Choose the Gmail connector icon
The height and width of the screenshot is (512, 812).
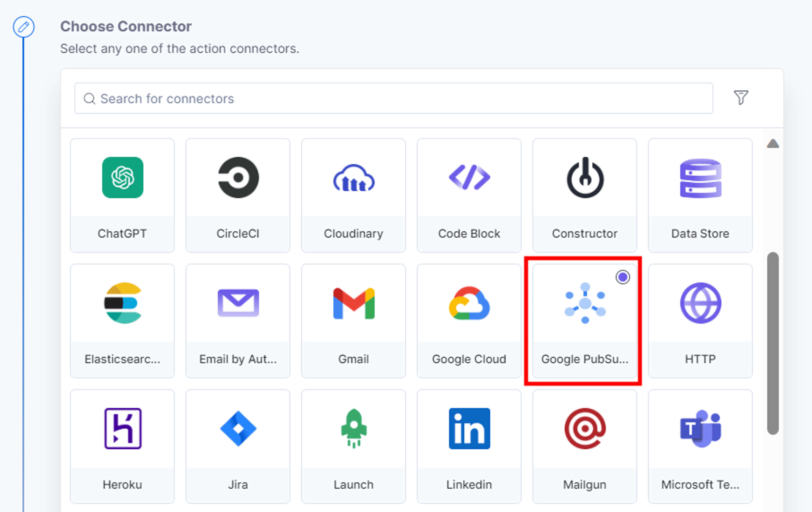pos(354,303)
